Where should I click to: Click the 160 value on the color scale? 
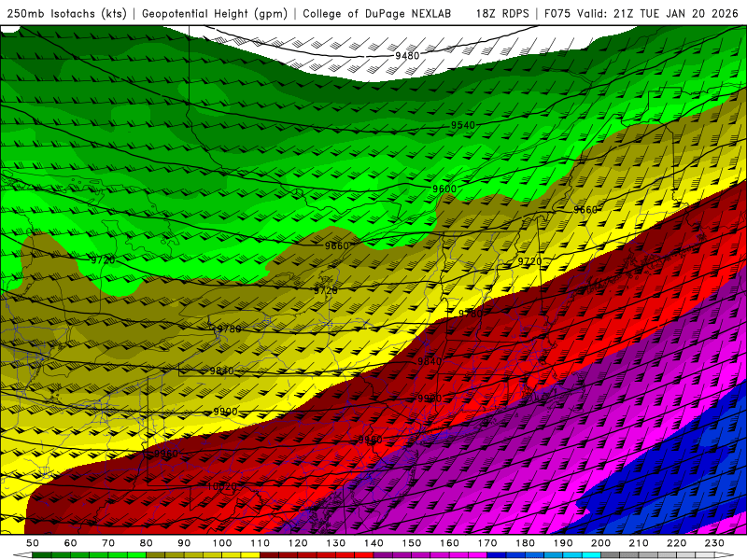pos(449,543)
